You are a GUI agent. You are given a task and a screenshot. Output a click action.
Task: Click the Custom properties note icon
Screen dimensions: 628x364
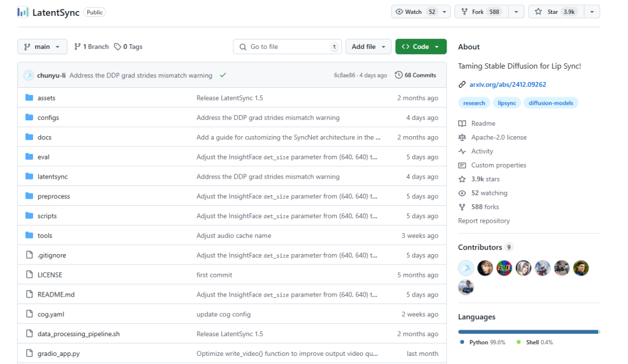click(x=462, y=165)
